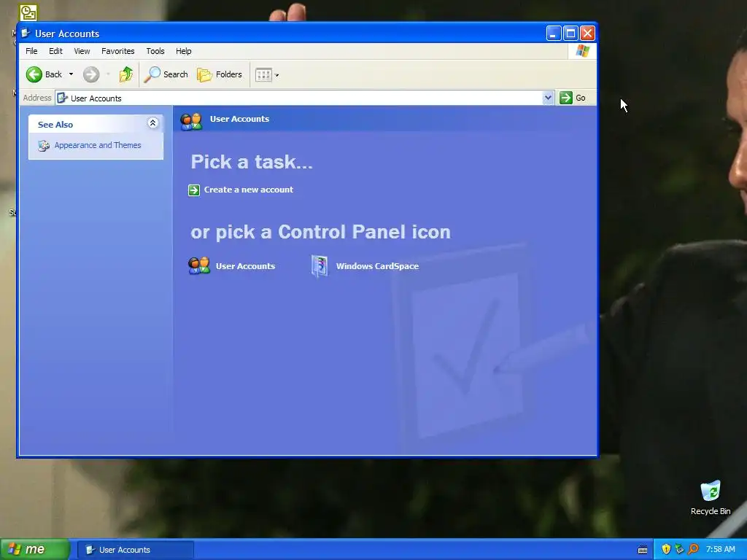The height and width of the screenshot is (560, 747).
Task: Click the User Accounts header icon
Action: click(192, 121)
